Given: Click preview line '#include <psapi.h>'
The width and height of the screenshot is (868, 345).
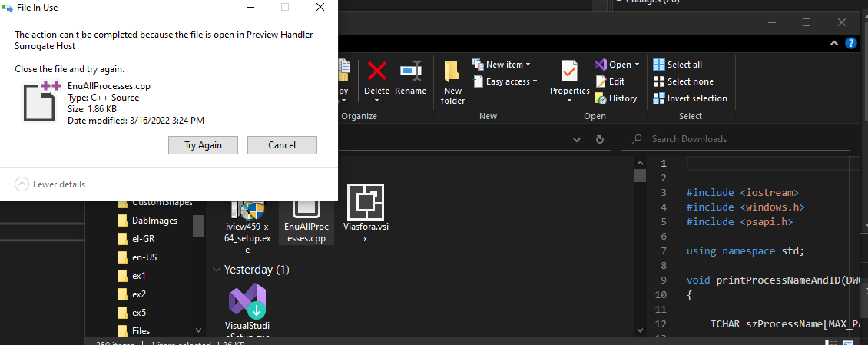Looking at the screenshot, I should [x=740, y=221].
